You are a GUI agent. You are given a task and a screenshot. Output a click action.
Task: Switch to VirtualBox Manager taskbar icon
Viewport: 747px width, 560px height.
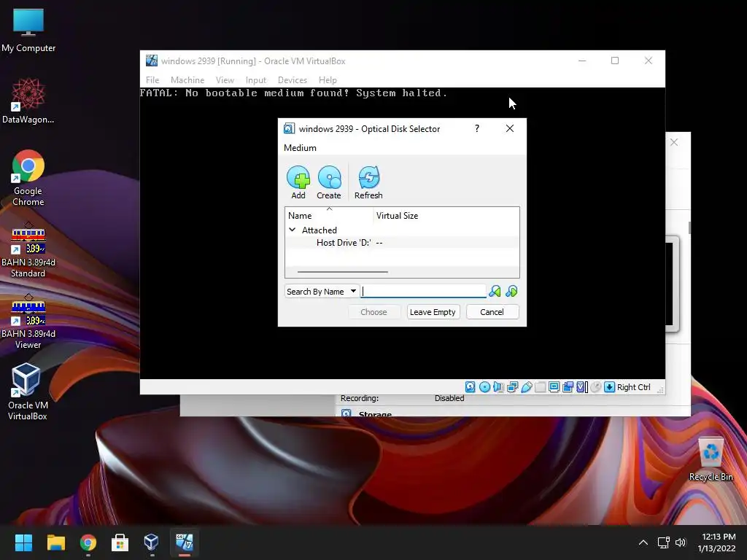pos(152,542)
